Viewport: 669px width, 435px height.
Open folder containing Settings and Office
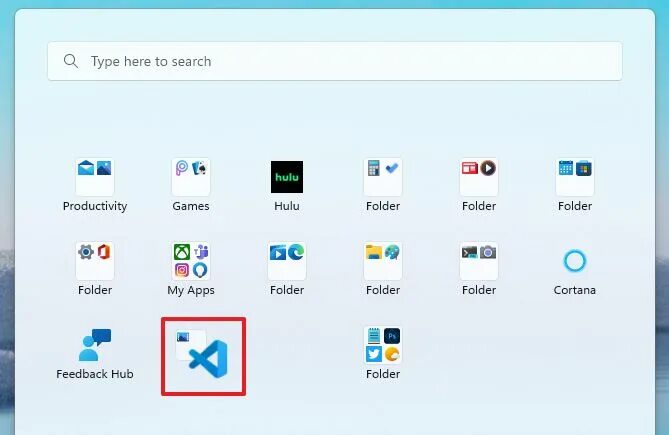95,261
